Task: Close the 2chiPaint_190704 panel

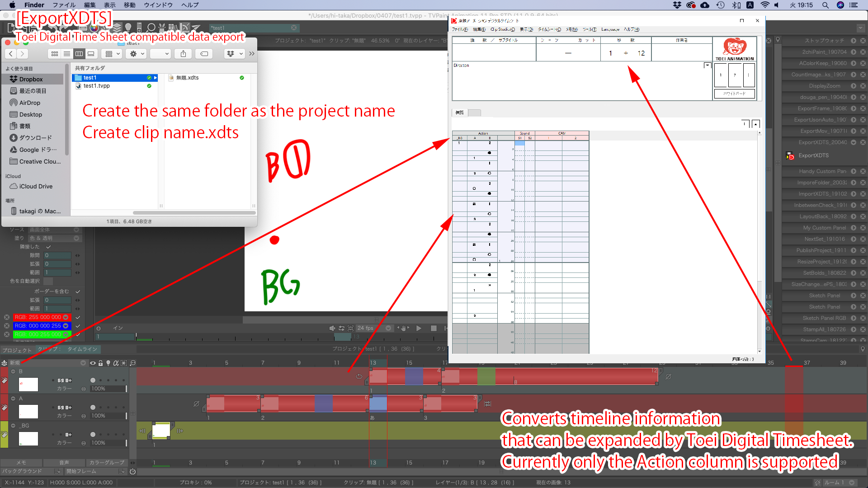Action: pos(863,52)
